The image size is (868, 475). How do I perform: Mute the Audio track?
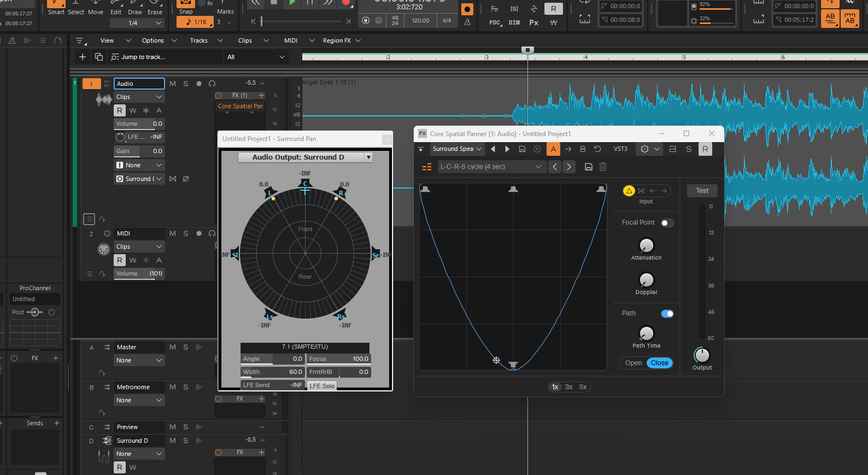[x=173, y=84]
